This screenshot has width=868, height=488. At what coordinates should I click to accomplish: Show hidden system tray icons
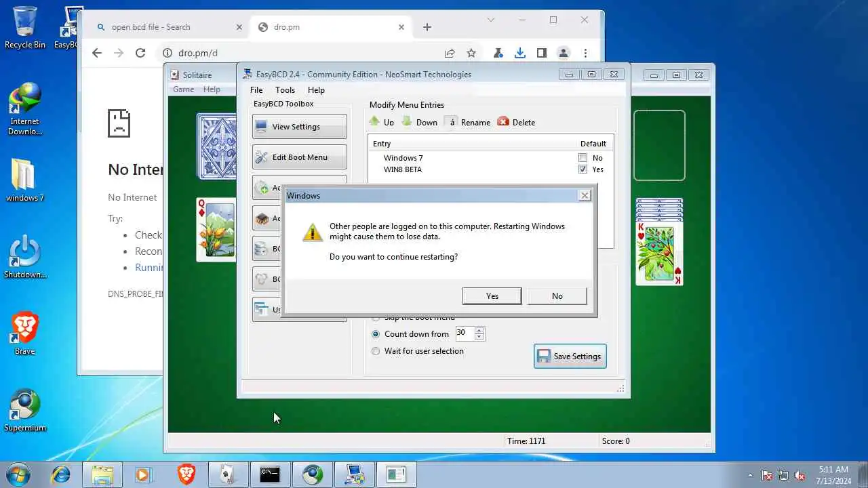750,475
